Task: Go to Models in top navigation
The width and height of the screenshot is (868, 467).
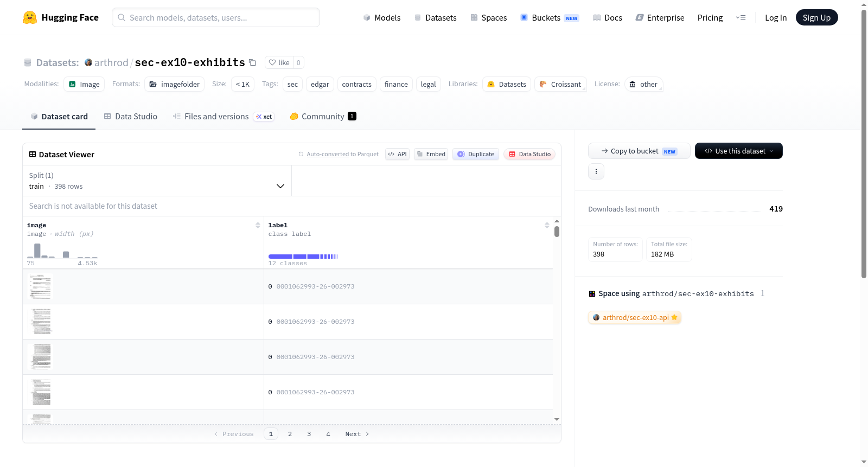Action: pyautogui.click(x=382, y=17)
